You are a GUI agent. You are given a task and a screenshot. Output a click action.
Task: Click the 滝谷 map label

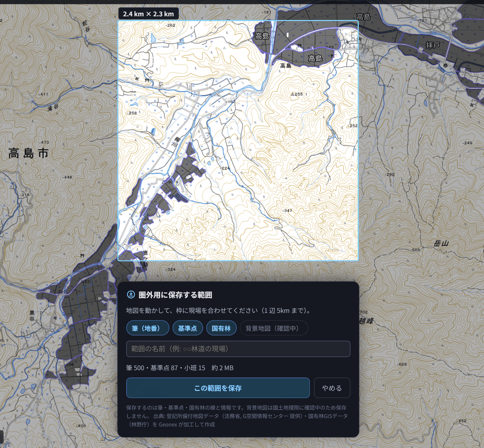pos(53,108)
